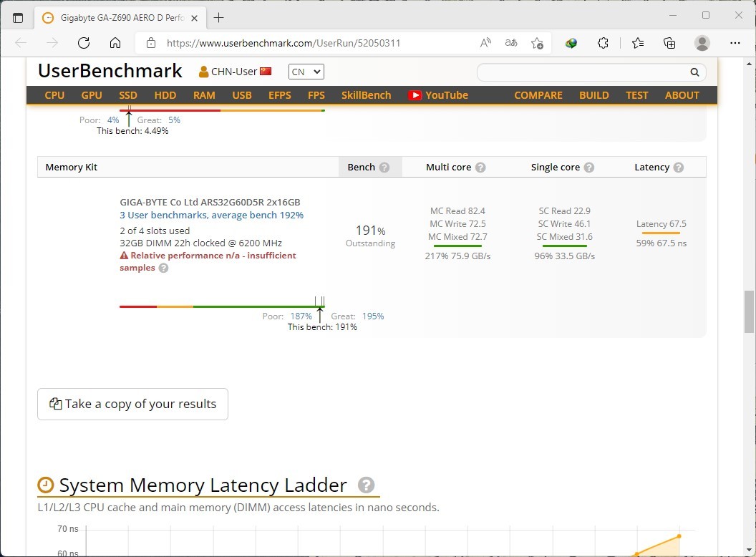Click the Single core help icon
756x557 pixels.
tap(588, 168)
